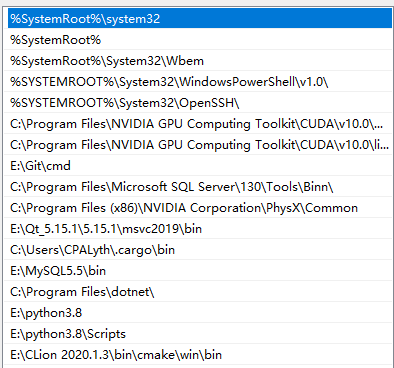
Task: Click the E:\Git\cmd entry
Action: point(199,166)
